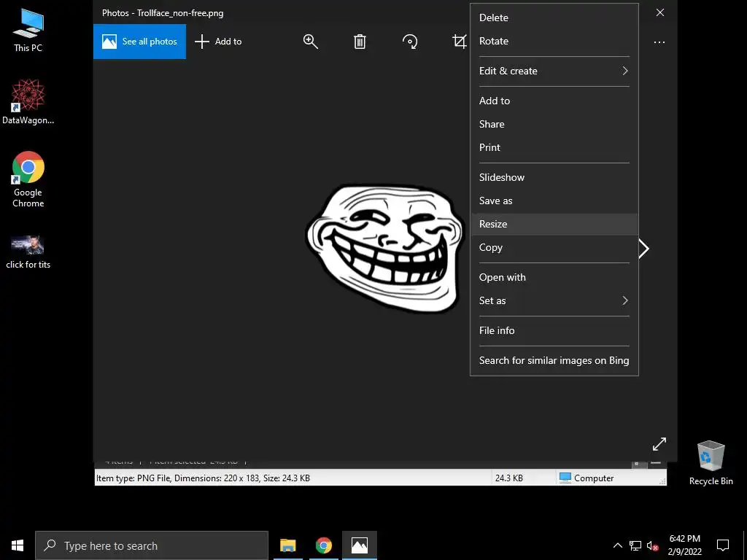This screenshot has width=747, height=560.
Task: Select Search for similar images on Bing
Action: click(554, 360)
